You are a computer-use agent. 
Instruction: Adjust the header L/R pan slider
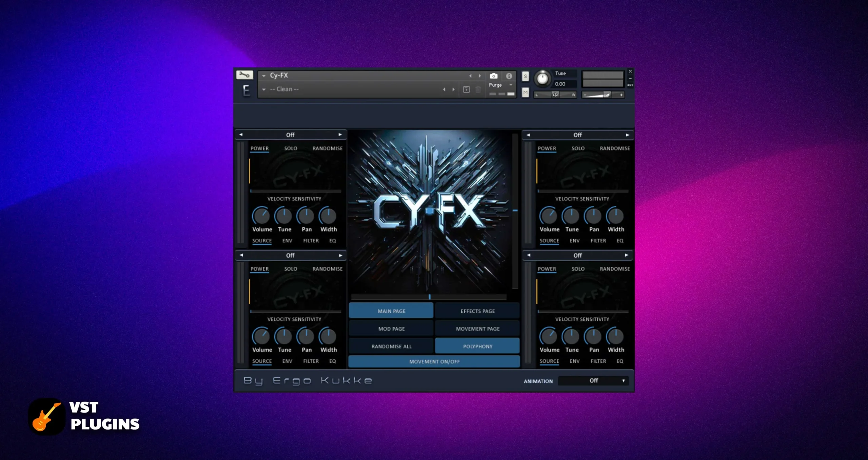(x=555, y=95)
